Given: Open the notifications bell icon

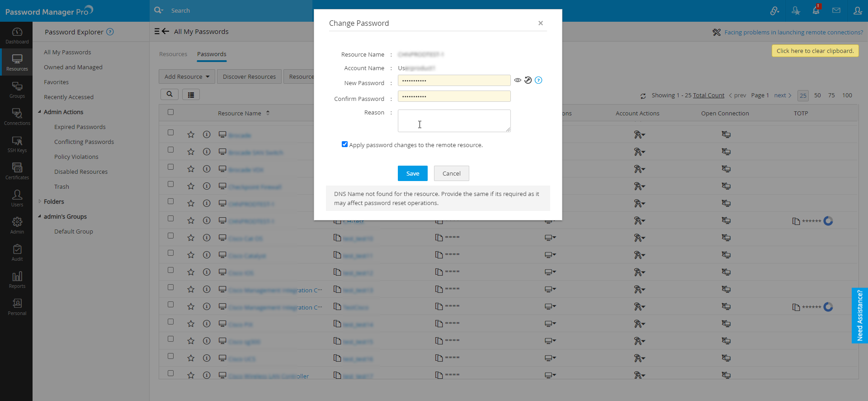Looking at the screenshot, I should coord(816,10).
